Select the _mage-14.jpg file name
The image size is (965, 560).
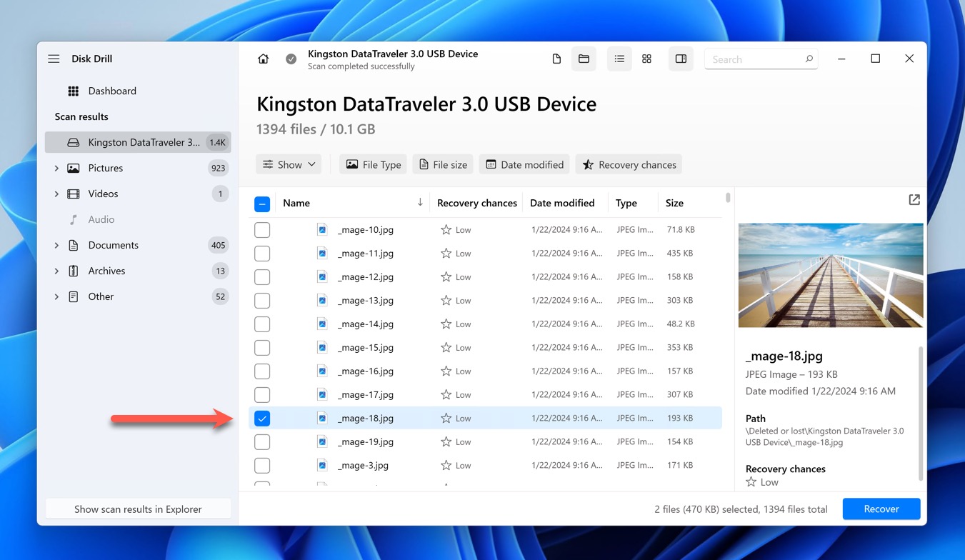(x=366, y=324)
